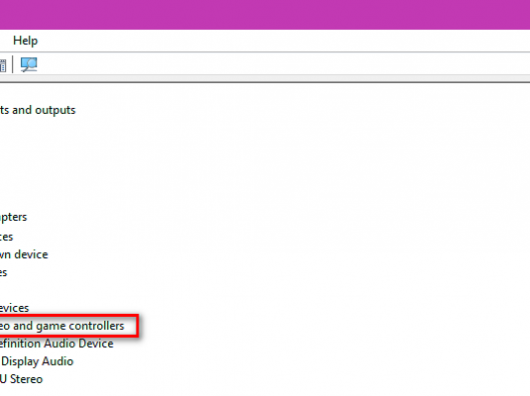This screenshot has width=530, height=396.
Task: Select the short entry ending in 'es'
Action: pyautogui.click(x=3, y=272)
